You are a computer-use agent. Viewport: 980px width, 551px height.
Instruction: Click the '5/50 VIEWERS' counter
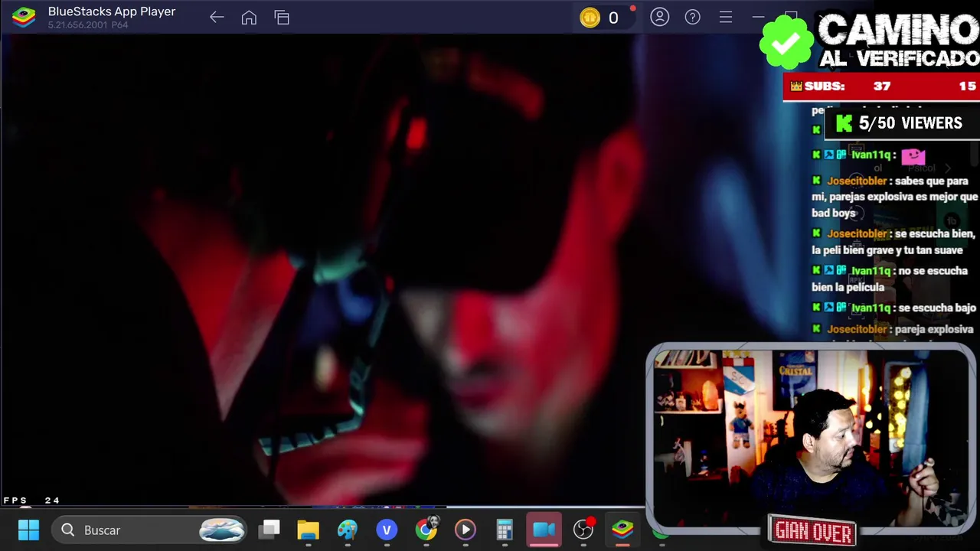coord(902,123)
